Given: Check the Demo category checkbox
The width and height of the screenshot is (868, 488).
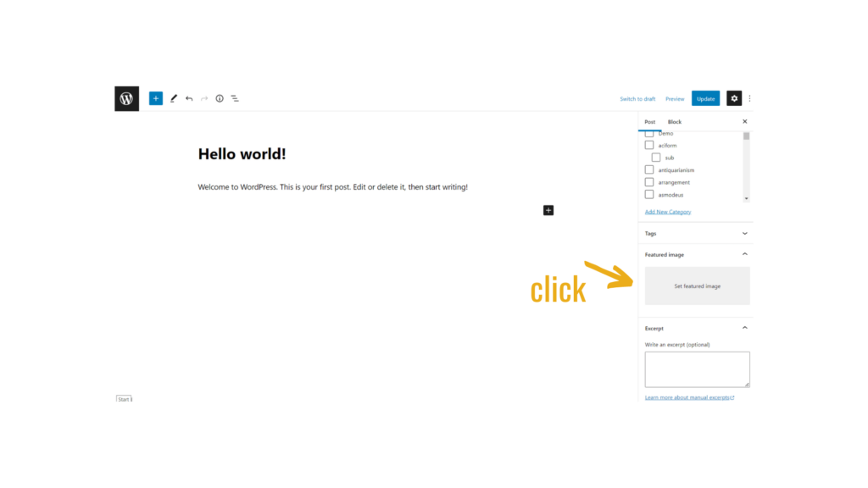Looking at the screenshot, I should pos(649,134).
